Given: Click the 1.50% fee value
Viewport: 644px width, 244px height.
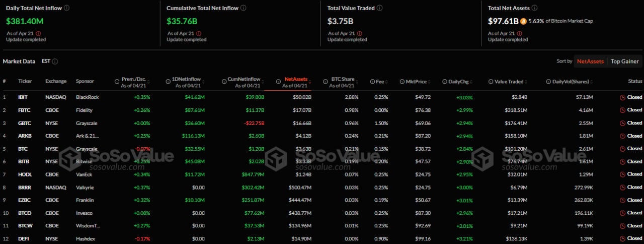Looking at the screenshot, I should [381, 123].
